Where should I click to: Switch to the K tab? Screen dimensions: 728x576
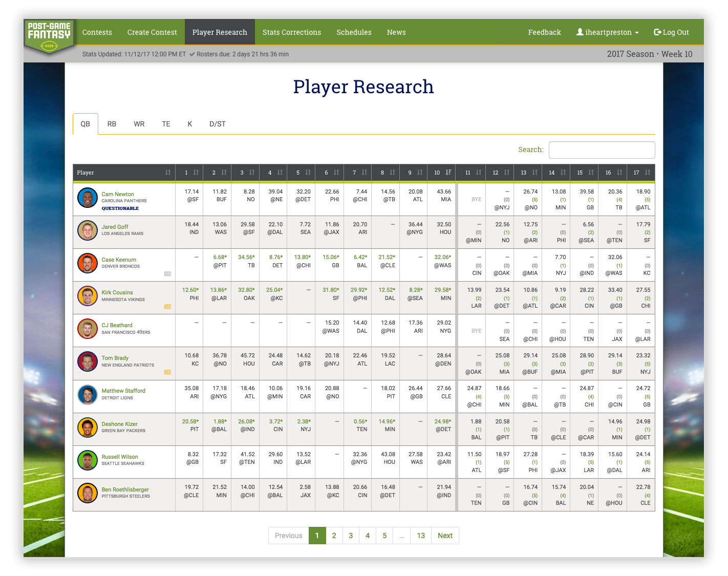(190, 124)
